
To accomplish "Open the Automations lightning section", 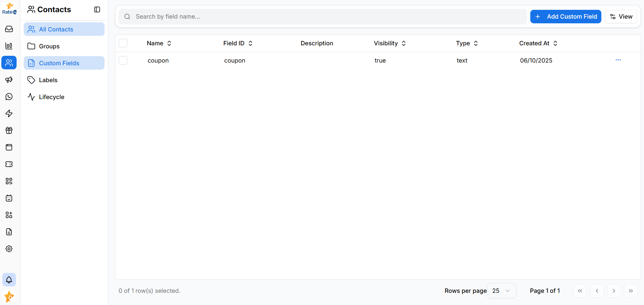I will 9,113.
